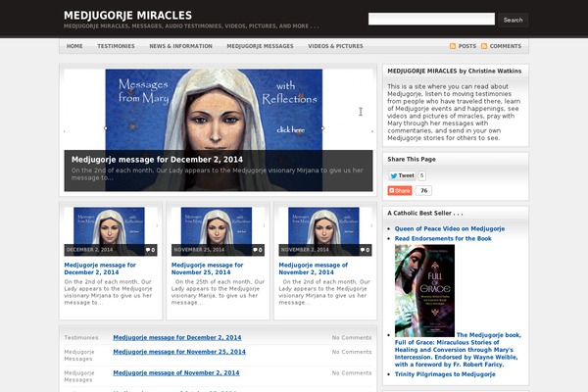
Task: Click the Posts RSS feed icon
Action: [x=453, y=46]
